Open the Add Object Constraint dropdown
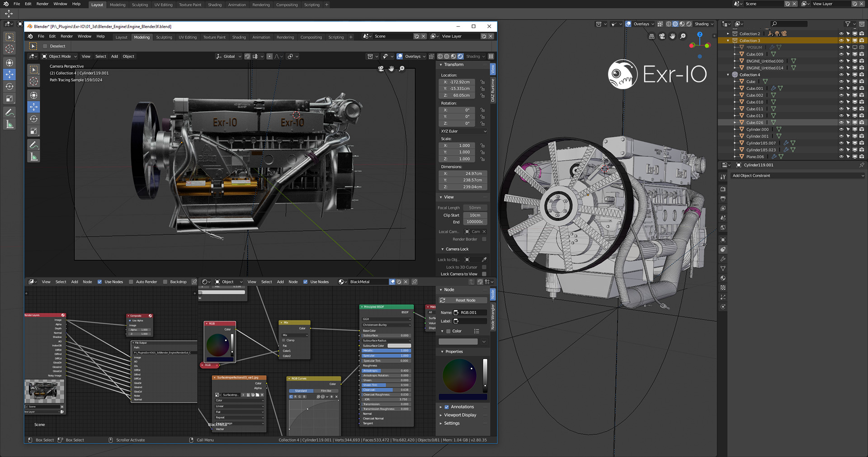This screenshot has height=457, width=868. [797, 176]
